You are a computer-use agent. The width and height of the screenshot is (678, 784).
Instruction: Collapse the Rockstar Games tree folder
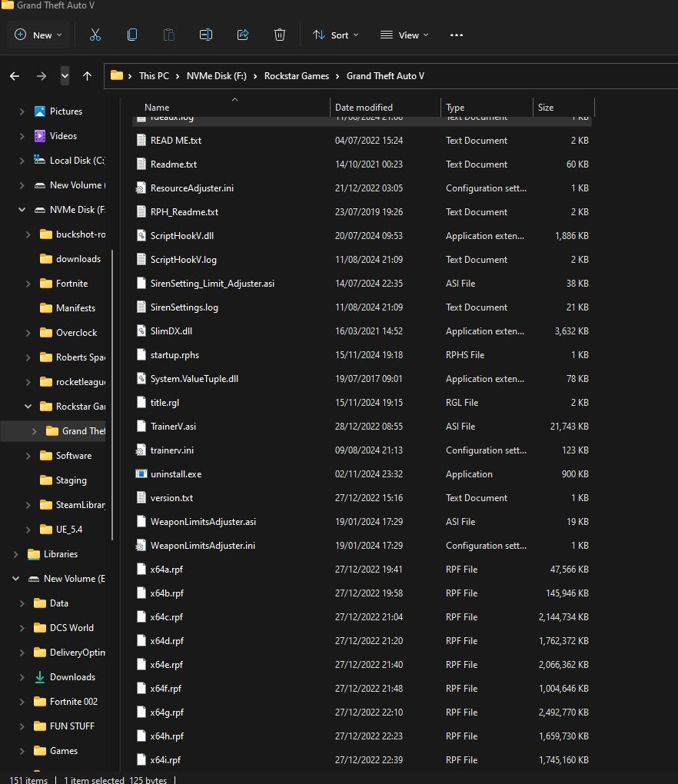click(28, 407)
